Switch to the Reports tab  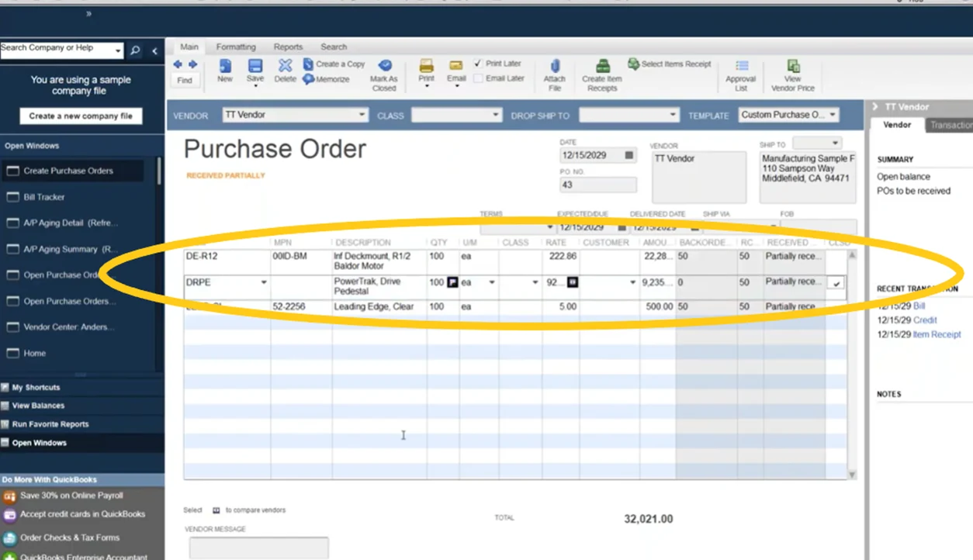click(288, 47)
